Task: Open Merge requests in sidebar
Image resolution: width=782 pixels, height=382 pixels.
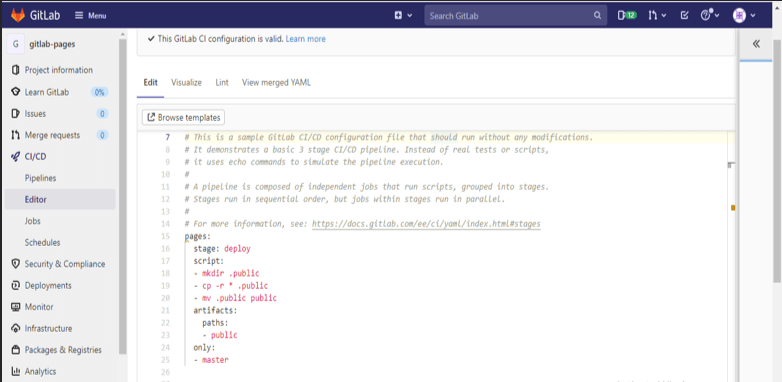Action: 52,135
